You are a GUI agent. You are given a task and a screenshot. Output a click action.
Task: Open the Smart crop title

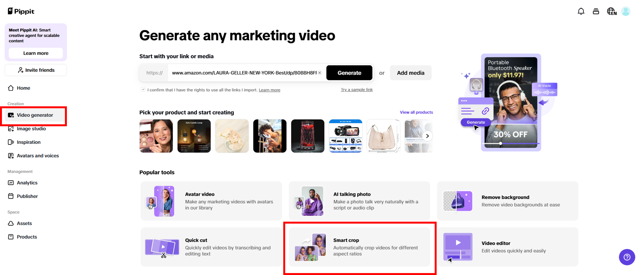tap(346, 240)
